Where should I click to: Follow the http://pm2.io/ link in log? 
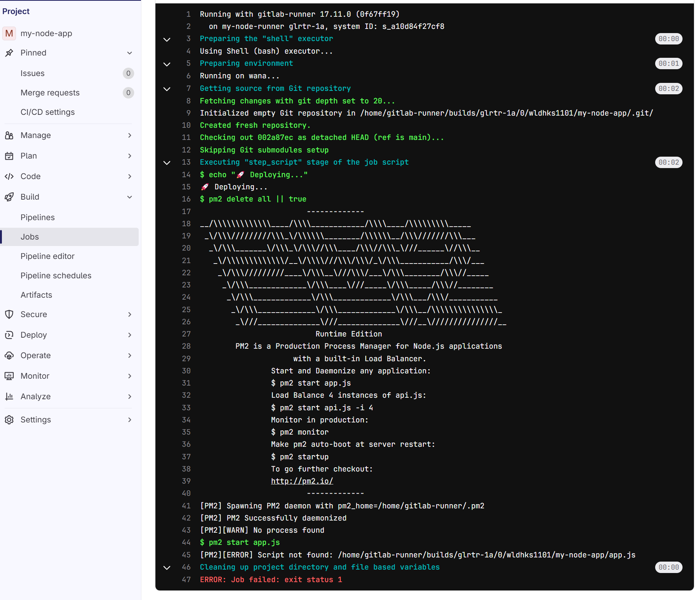point(302,481)
